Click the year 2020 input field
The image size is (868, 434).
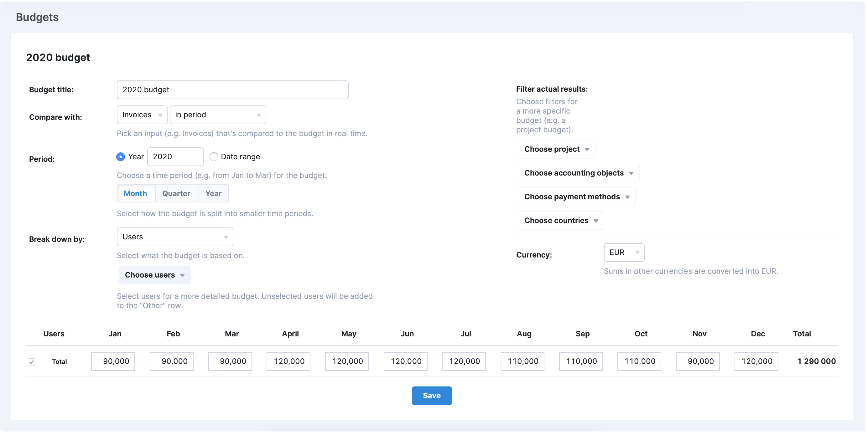click(175, 156)
